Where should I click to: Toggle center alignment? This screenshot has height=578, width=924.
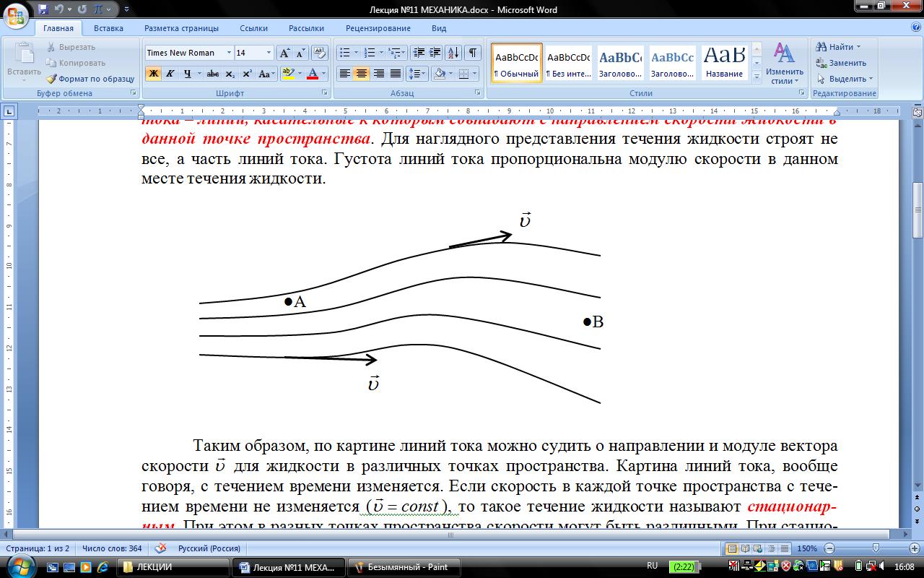point(362,74)
